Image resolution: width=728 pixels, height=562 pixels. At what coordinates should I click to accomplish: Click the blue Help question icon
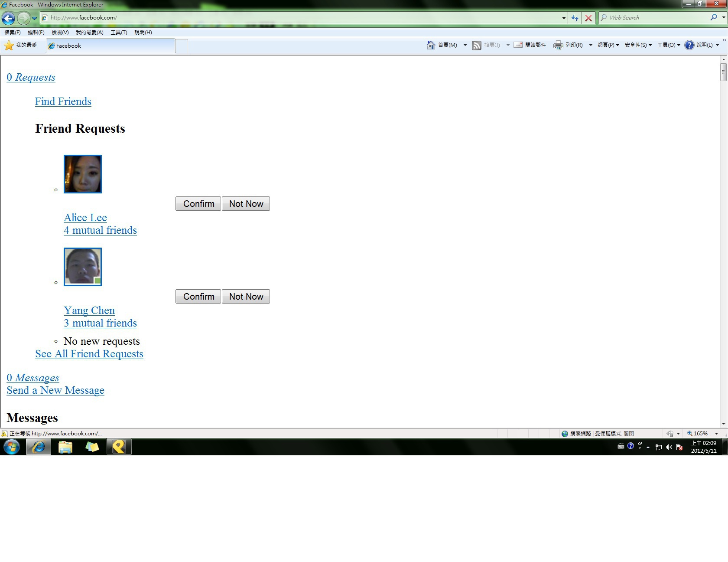[x=689, y=45]
